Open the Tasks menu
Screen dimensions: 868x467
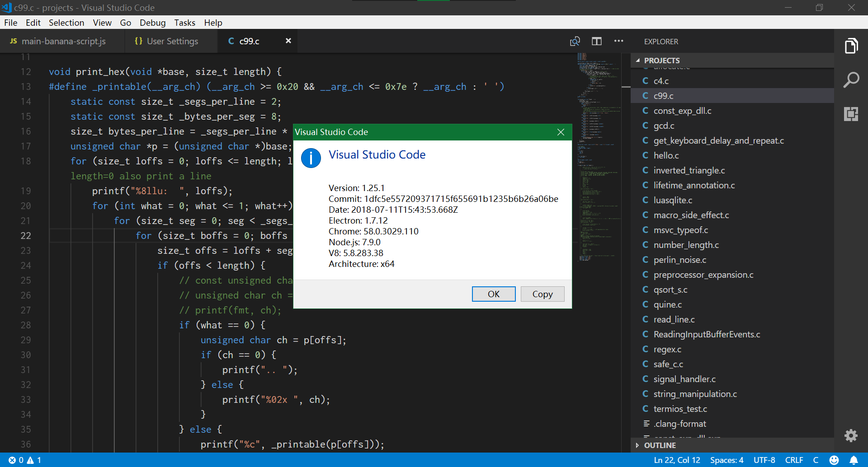pos(184,23)
